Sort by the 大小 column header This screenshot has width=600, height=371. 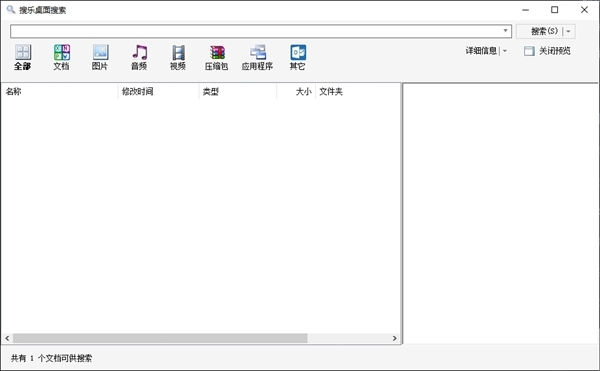click(296, 91)
